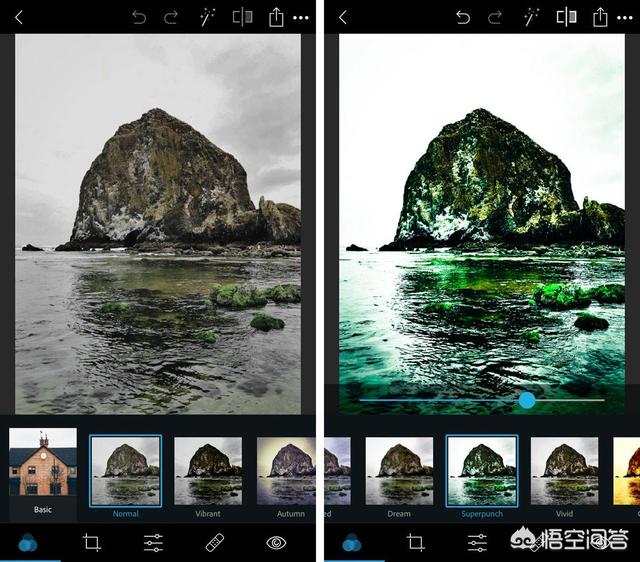This screenshot has width=640, height=562.
Task: Tap the back arrow in right screen
Action: click(343, 18)
